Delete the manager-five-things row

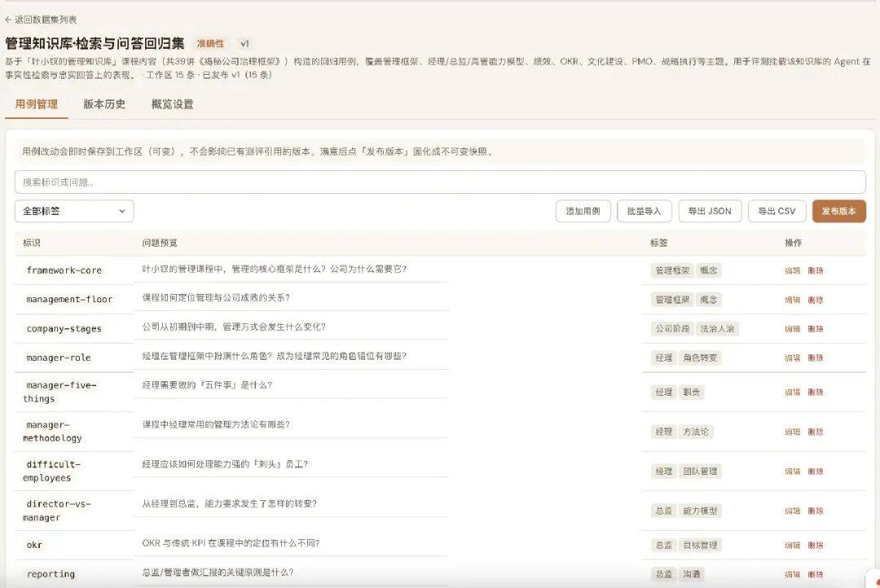(816, 393)
